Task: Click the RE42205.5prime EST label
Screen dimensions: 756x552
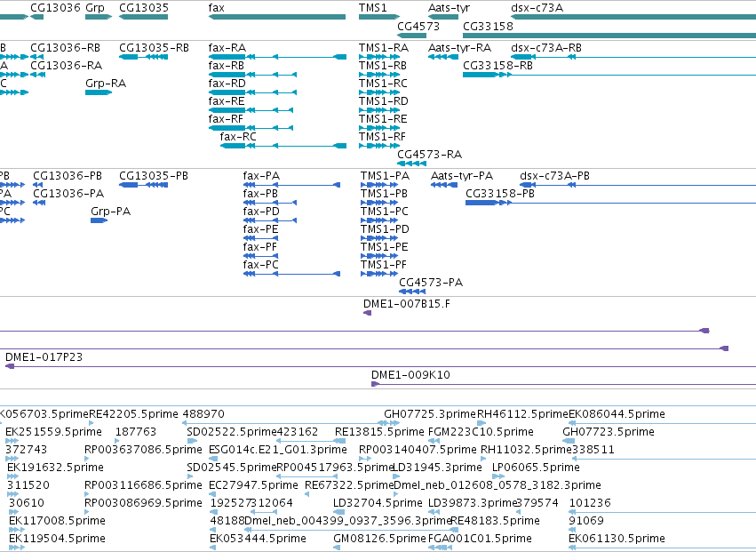Action: [x=133, y=414]
